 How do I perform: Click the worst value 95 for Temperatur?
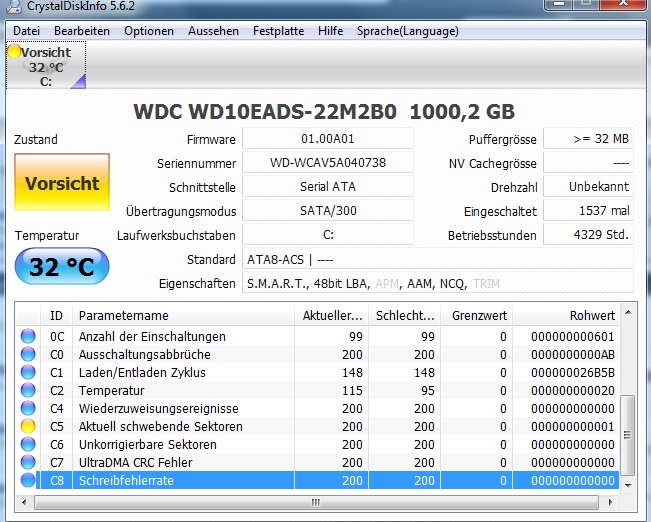[427, 390]
